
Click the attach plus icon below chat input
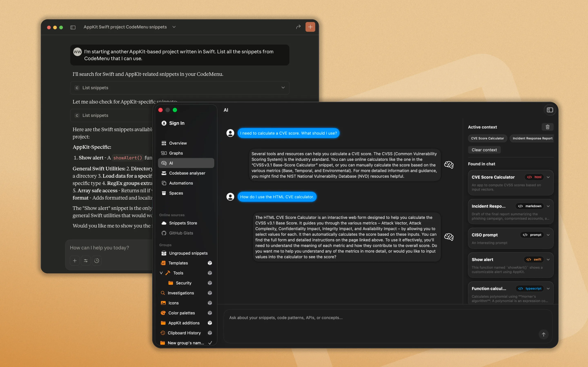75,260
